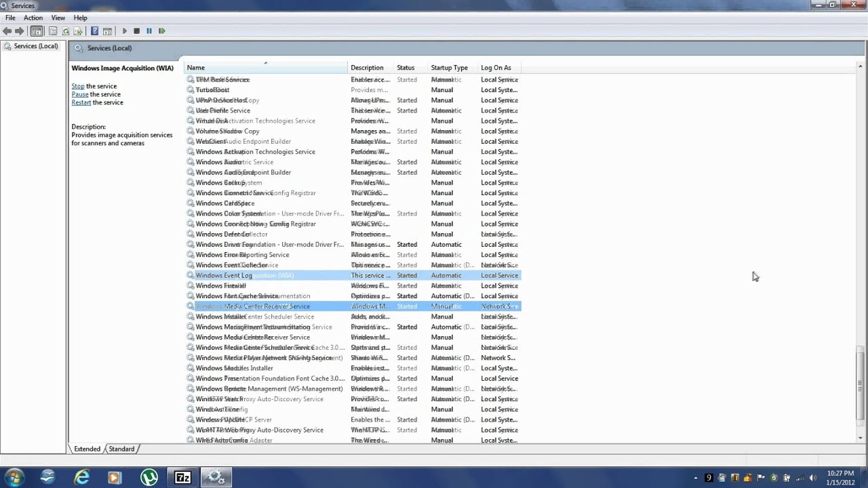
Task: Sort by the Log On As column header
Action: 500,68
